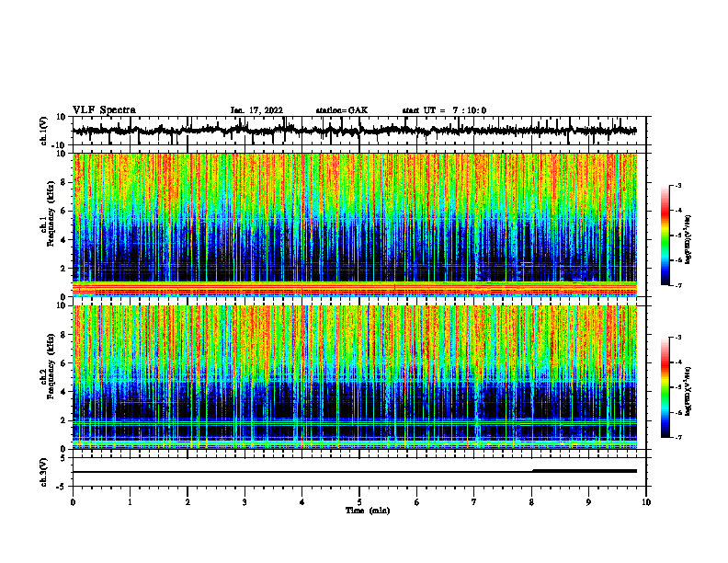Click the 'station=GAK' header label
Screen dimensions: 728x563
tap(342, 110)
